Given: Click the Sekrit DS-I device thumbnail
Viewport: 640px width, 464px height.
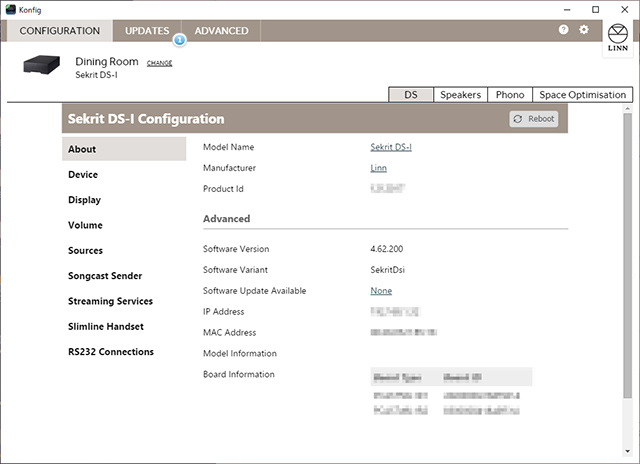Looking at the screenshot, I should [x=42, y=64].
